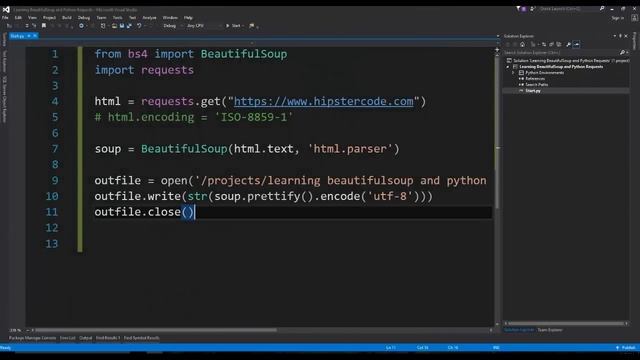Open the File menu
The image size is (640, 360).
(5, 18)
